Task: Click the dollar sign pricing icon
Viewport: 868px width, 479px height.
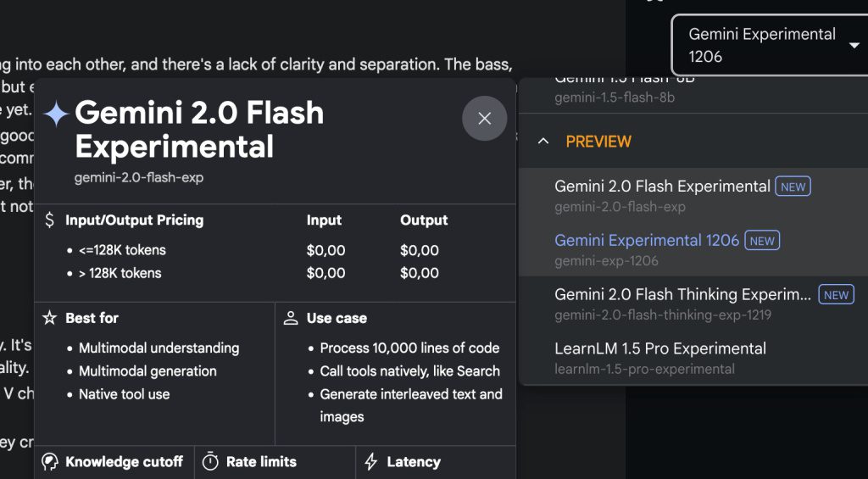Action: click(x=50, y=220)
